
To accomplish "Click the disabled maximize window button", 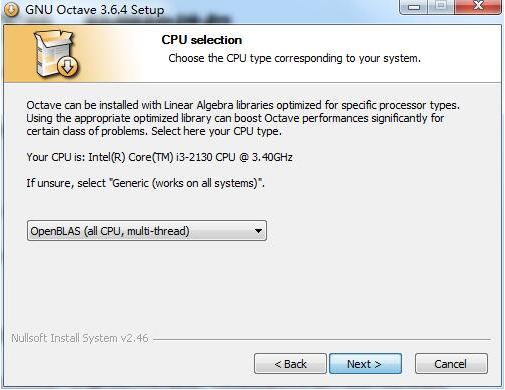I will click(441, 6).
